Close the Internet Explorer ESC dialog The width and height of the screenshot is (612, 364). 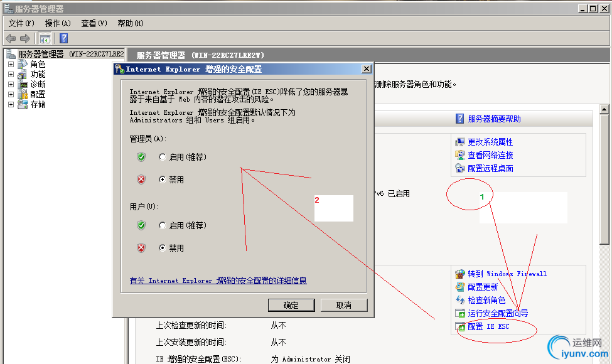(x=366, y=69)
